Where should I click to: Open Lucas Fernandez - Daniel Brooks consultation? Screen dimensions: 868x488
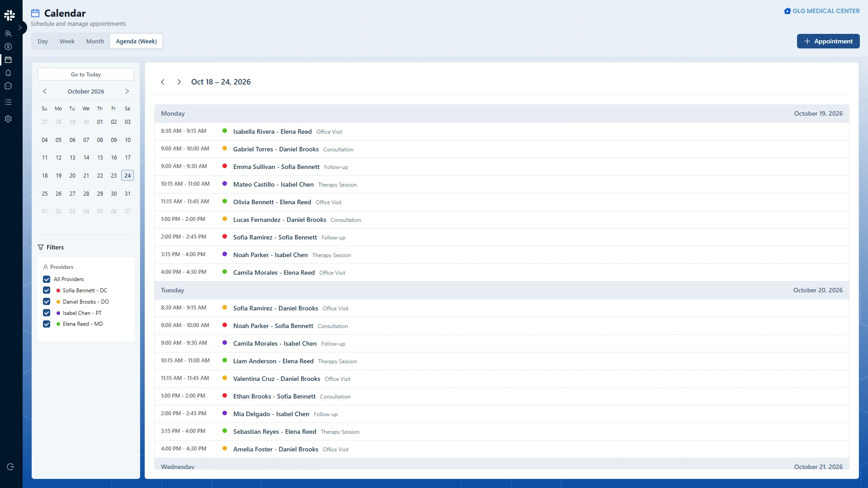(x=501, y=220)
